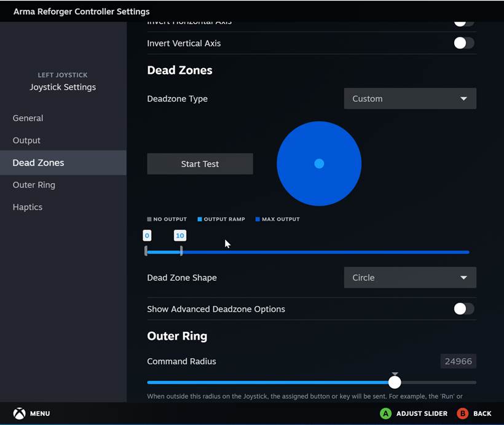The height and width of the screenshot is (425, 504).
Task: Click the Command Radius slider handle
Action: (395, 382)
